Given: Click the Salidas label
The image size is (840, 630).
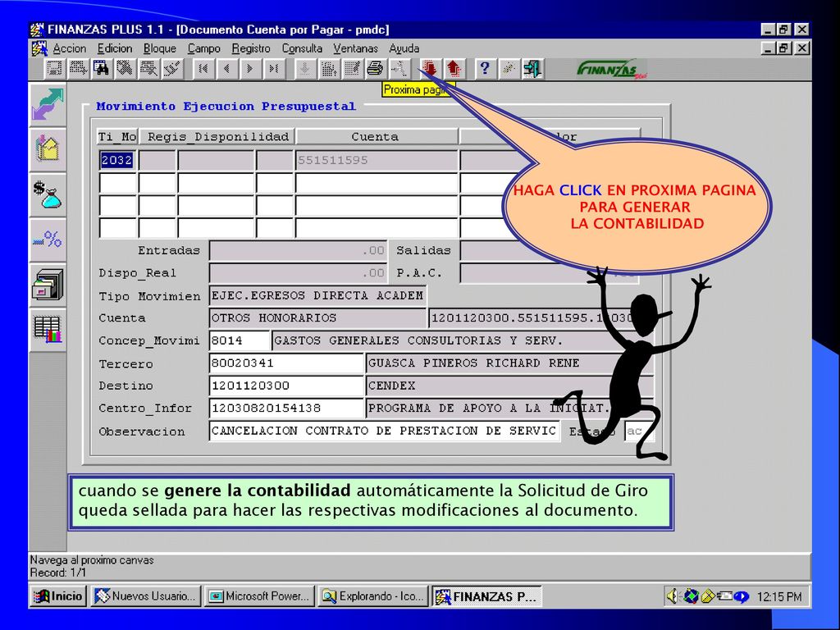Looking at the screenshot, I should (x=423, y=250).
